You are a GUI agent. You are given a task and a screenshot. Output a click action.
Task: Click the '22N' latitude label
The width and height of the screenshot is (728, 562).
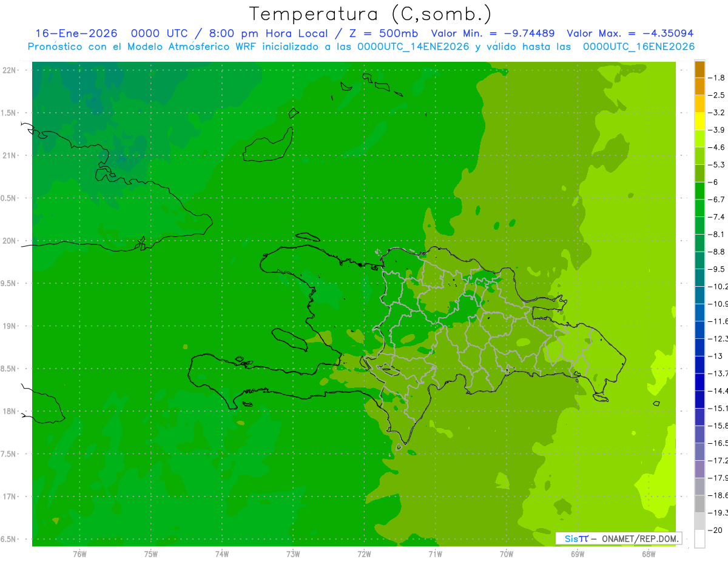9,70
